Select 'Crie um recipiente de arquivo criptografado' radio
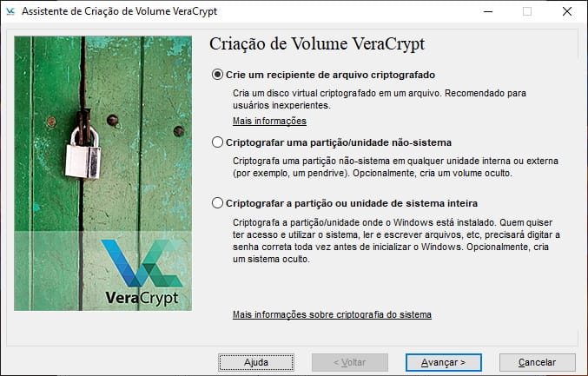Screen dimensions: 588x376 click(x=217, y=75)
